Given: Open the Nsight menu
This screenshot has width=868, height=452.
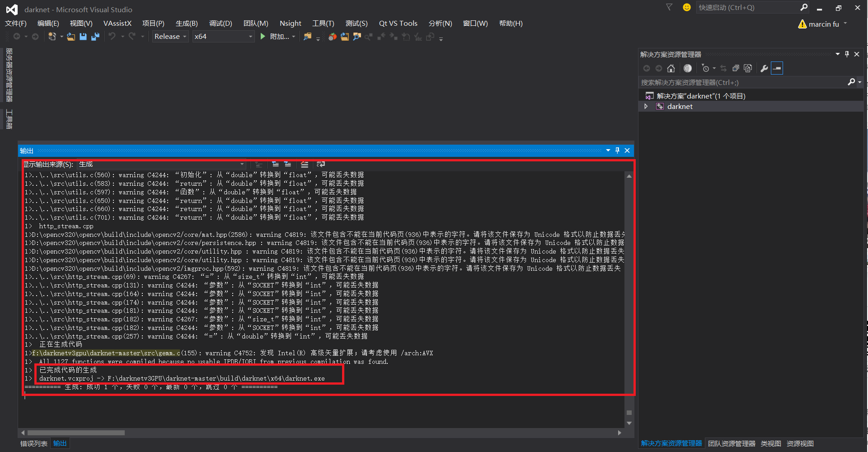Looking at the screenshot, I should [290, 23].
